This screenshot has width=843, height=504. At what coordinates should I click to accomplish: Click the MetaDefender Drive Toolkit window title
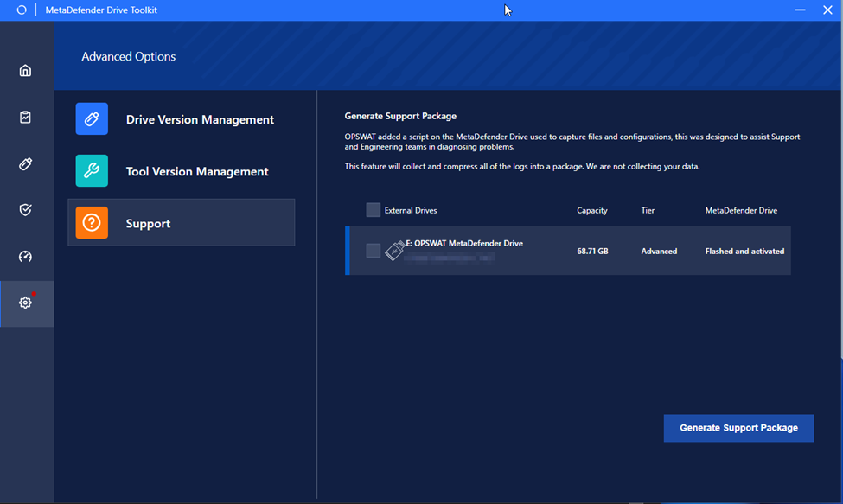point(101,10)
